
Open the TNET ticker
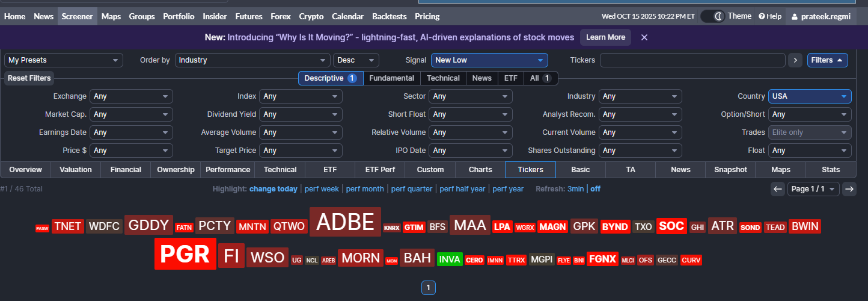click(x=67, y=226)
